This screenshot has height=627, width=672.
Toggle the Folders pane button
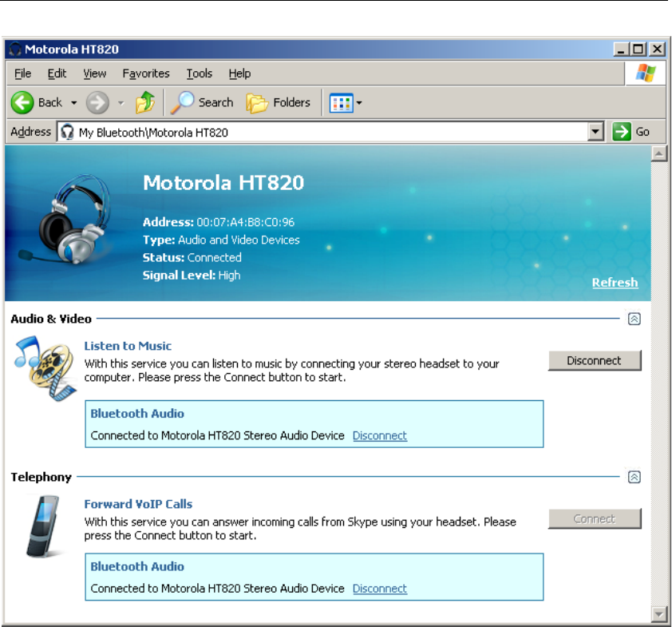tap(279, 103)
